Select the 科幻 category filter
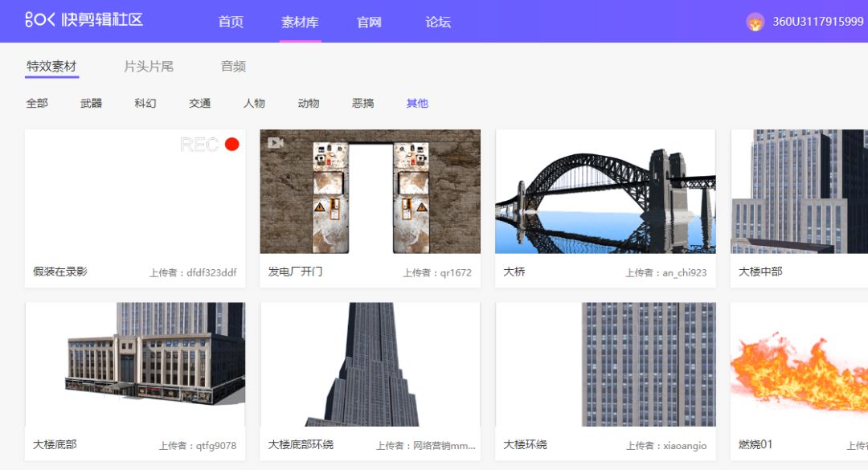The image size is (868, 470). 145,103
